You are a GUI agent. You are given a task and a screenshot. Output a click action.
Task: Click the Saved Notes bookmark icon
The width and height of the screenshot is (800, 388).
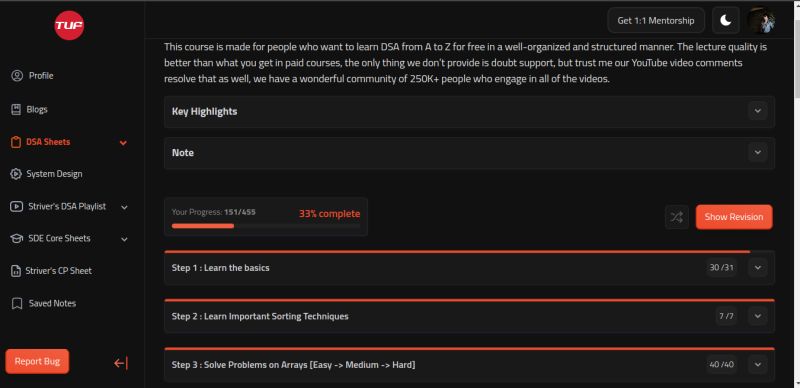17,303
